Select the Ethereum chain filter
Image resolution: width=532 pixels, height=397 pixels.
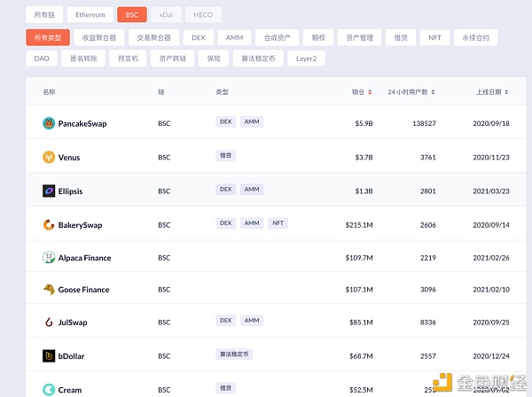point(90,14)
